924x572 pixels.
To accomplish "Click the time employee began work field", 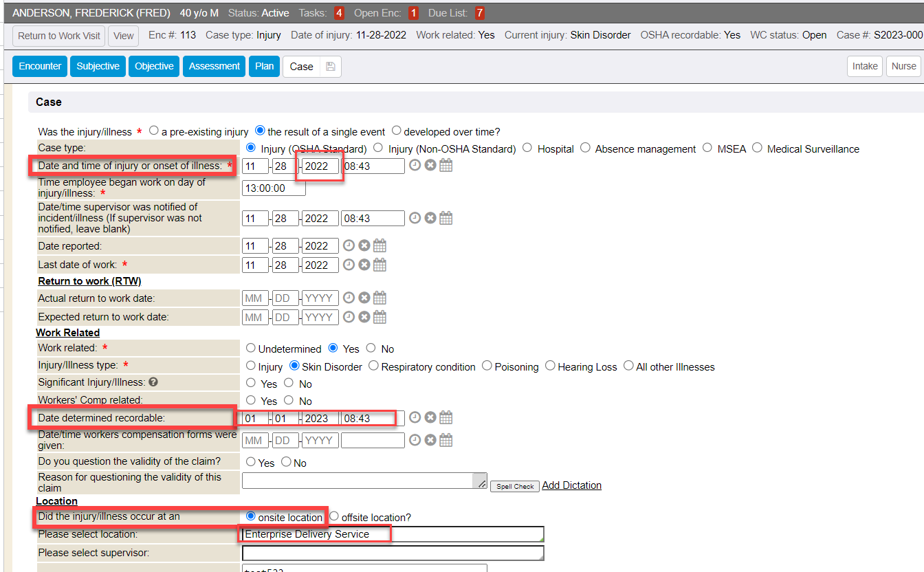I will pyautogui.click(x=274, y=188).
